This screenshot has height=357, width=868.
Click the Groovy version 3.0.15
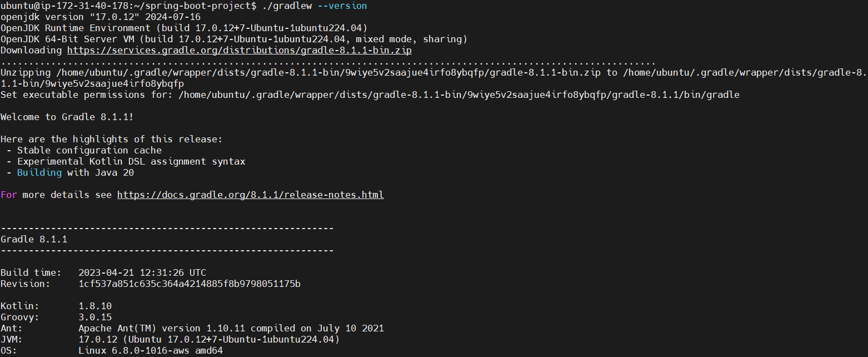95,317
